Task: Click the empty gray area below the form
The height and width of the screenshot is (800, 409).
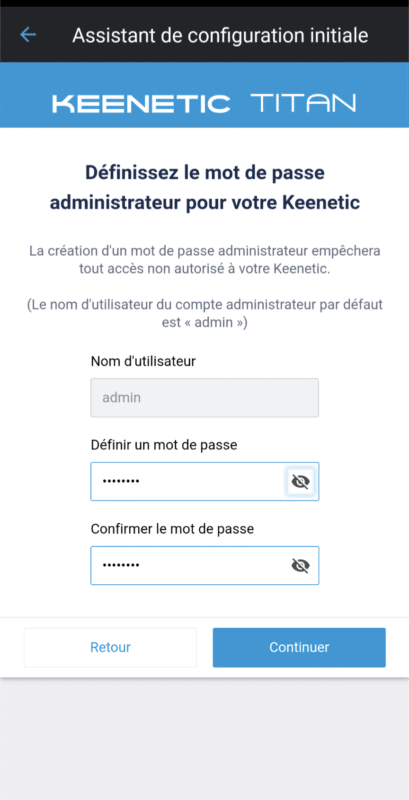Action: tap(204, 739)
